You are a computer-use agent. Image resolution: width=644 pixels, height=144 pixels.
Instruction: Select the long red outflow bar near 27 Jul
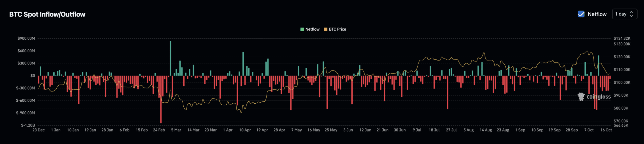coord(448,92)
